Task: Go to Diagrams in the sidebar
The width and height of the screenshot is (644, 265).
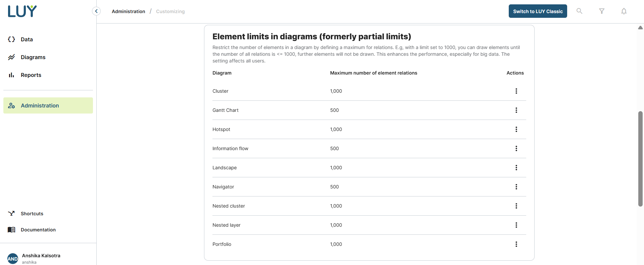Action: tap(33, 57)
